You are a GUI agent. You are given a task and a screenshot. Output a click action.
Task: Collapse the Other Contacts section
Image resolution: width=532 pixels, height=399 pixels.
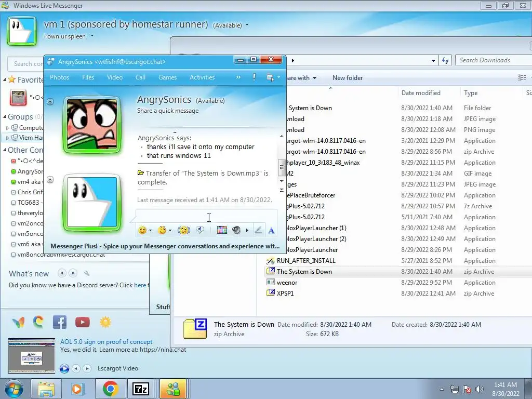pyautogui.click(x=5, y=150)
